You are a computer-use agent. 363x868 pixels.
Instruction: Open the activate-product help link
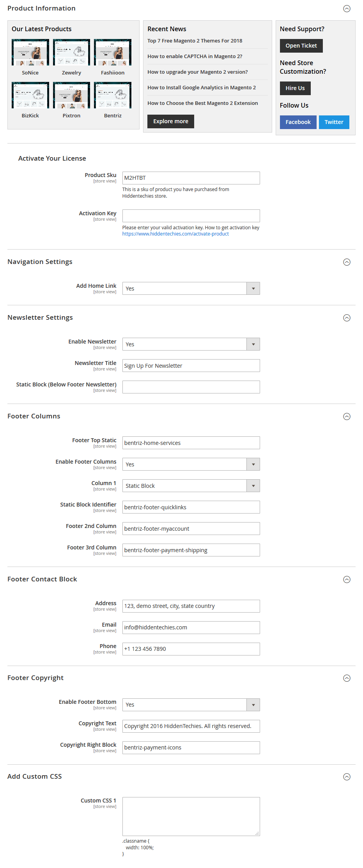coord(175,234)
